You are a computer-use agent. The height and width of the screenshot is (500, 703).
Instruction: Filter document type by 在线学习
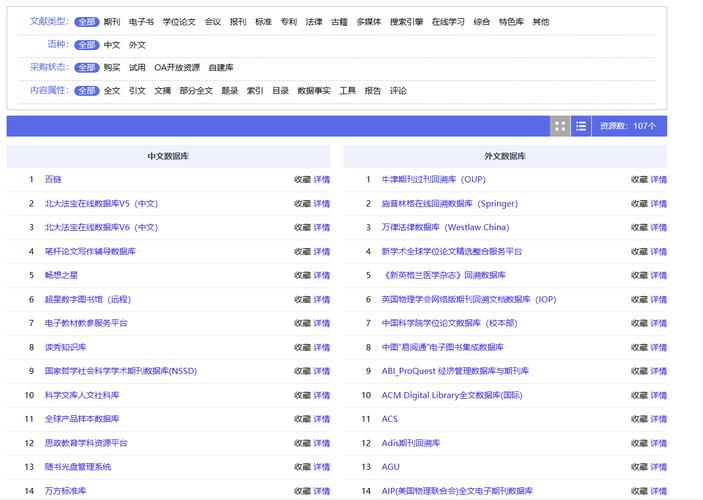pyautogui.click(x=448, y=22)
